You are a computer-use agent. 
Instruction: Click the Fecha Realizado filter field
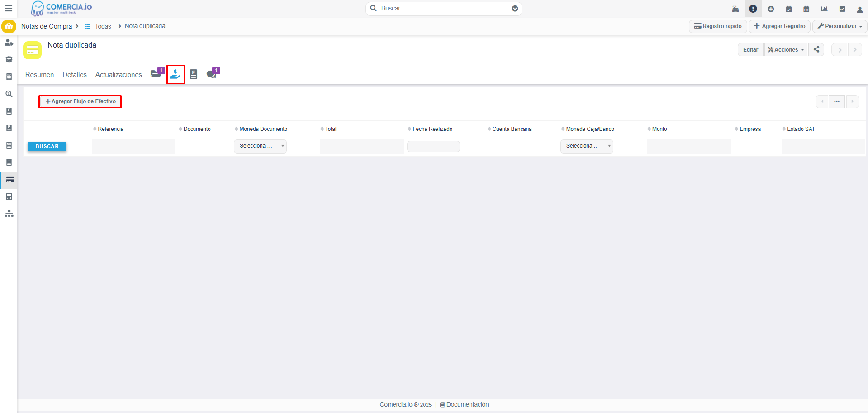click(x=433, y=146)
